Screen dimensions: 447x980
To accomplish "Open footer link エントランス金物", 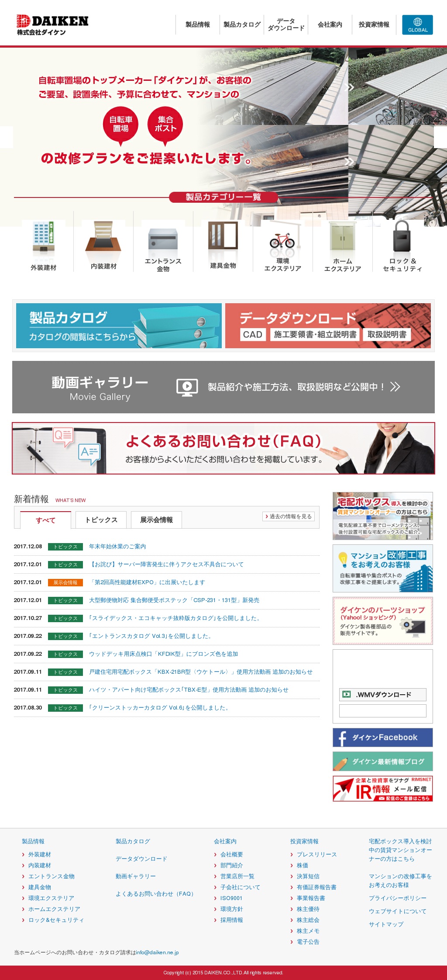I will click(x=52, y=876).
